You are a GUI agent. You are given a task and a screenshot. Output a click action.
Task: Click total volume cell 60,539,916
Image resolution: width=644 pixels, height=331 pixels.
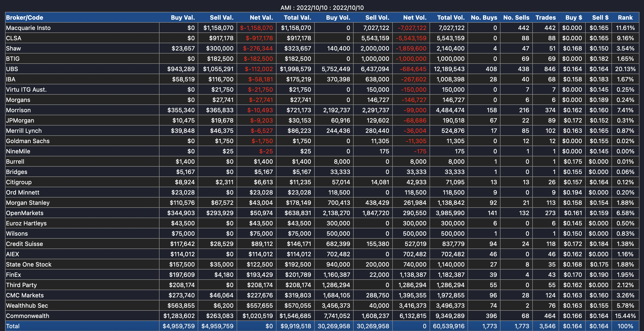449,326
